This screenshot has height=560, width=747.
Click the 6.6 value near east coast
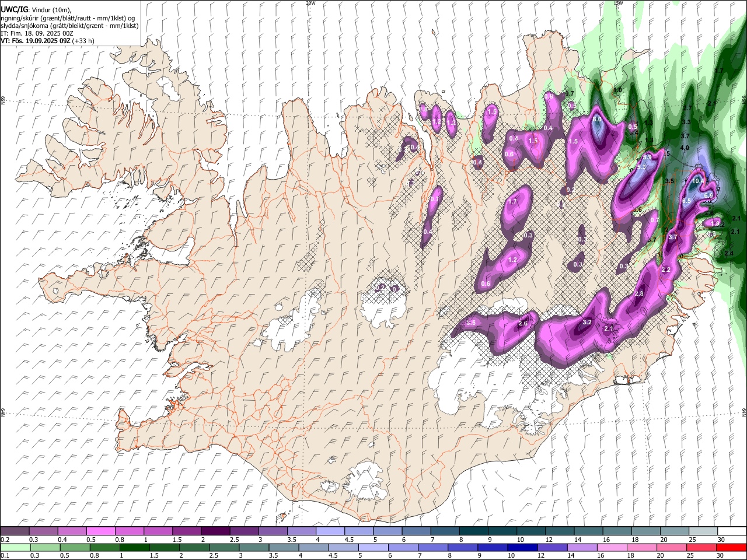point(709,195)
